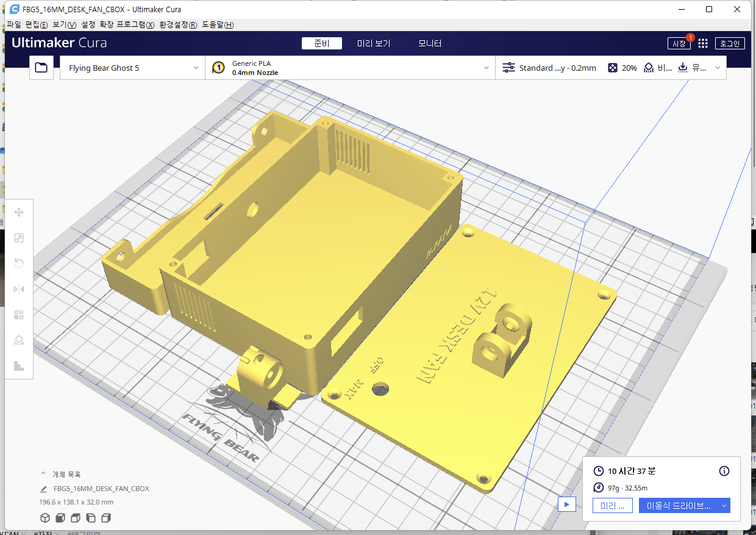Open the 편집(E) menu
756x535 pixels.
[x=36, y=25]
